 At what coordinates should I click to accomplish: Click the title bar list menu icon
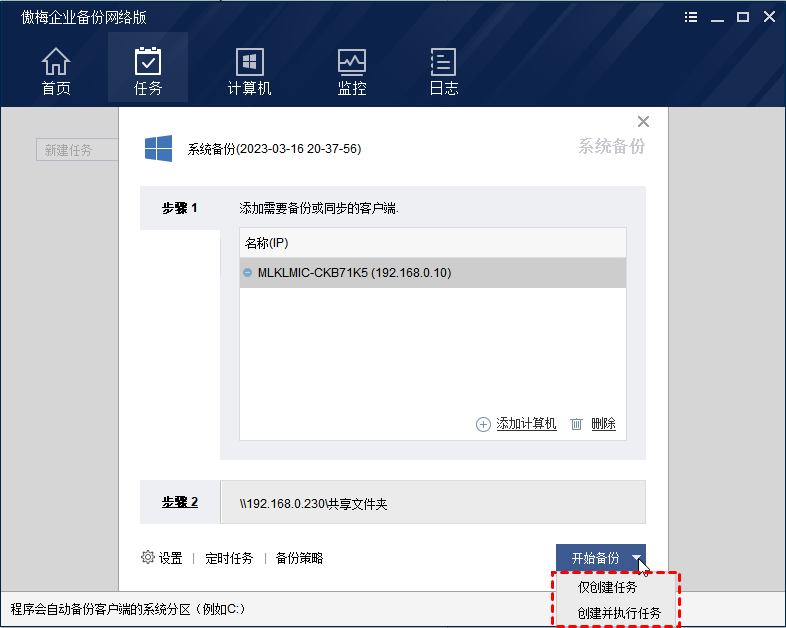click(692, 17)
